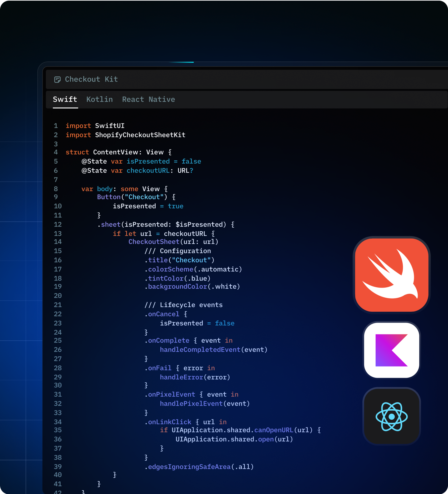Viewport: 448px width, 494px height.
Task: Switch to the Kotlin tab
Action: [100, 99]
